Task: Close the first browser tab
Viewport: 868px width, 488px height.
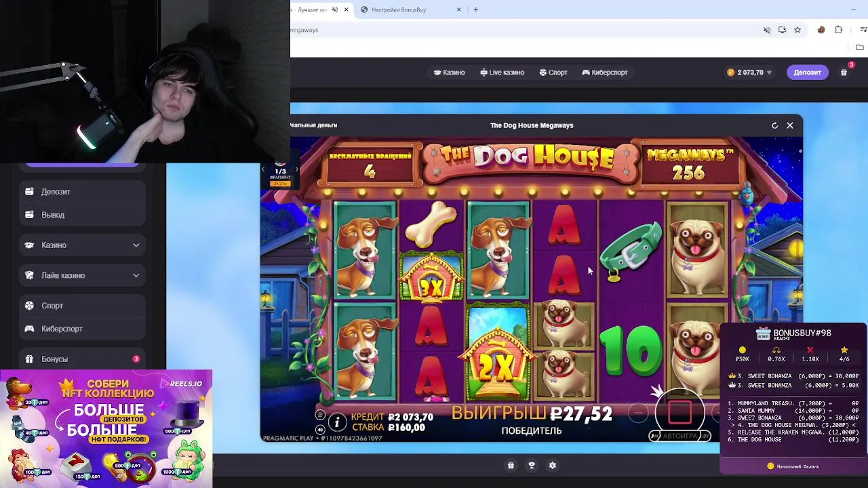Action: pyautogui.click(x=346, y=9)
